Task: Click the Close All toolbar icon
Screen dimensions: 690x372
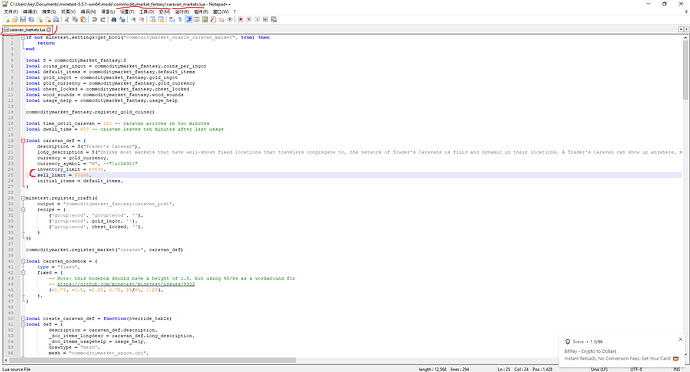Action: click(48, 19)
